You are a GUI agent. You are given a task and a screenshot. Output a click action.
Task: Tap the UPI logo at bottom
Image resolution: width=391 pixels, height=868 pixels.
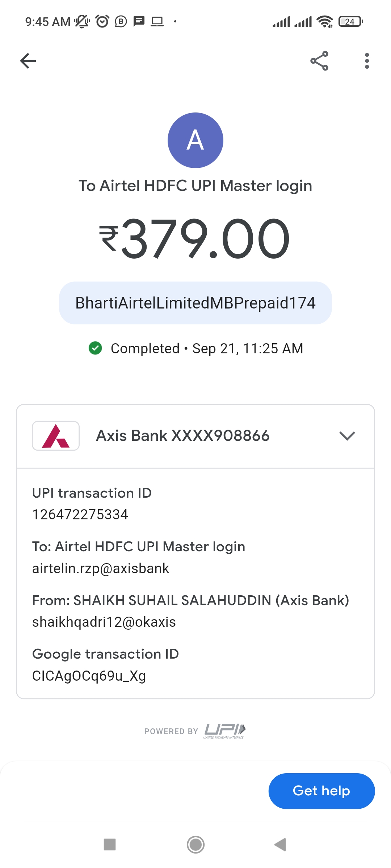(x=224, y=731)
